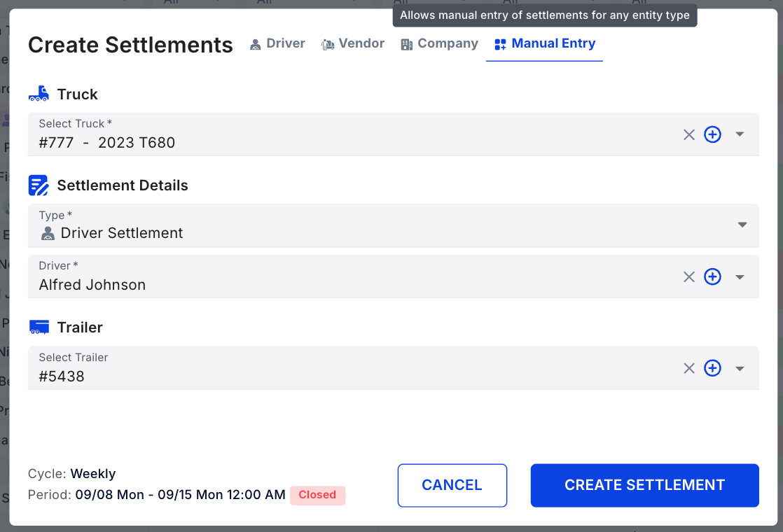Clear the selected driver Alfred Johnson

click(x=689, y=277)
